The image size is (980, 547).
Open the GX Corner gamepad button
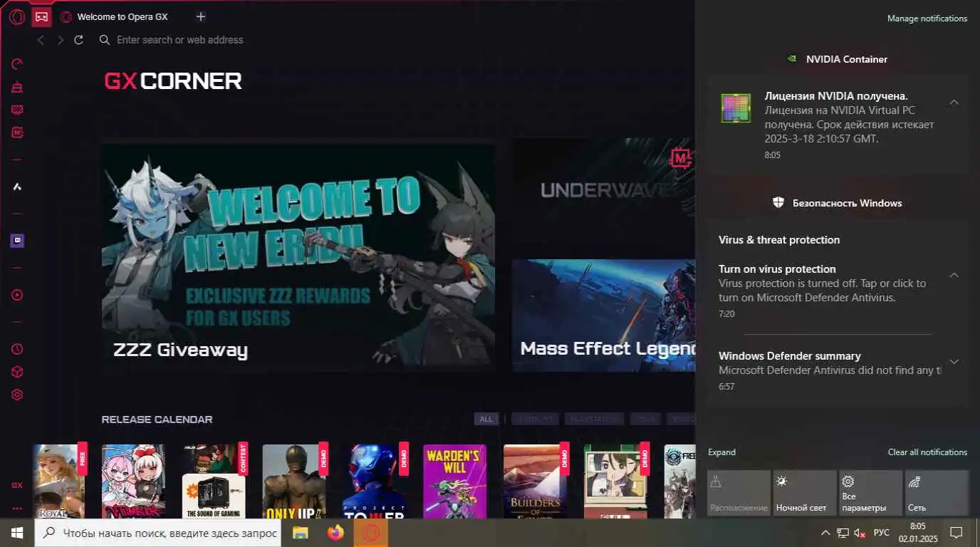[41, 16]
